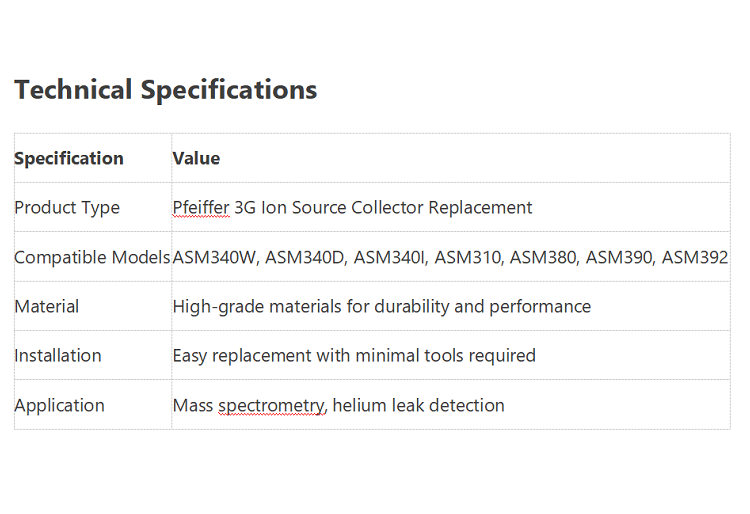Click the Compatible Models label cell

coord(92,257)
